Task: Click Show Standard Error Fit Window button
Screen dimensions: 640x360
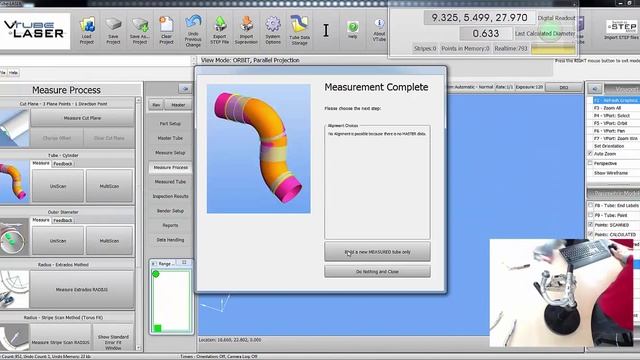Action: [x=113, y=338]
